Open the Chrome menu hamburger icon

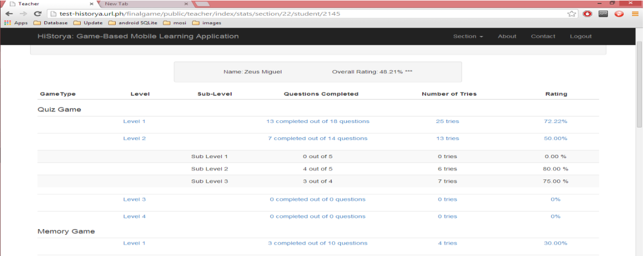point(635,14)
